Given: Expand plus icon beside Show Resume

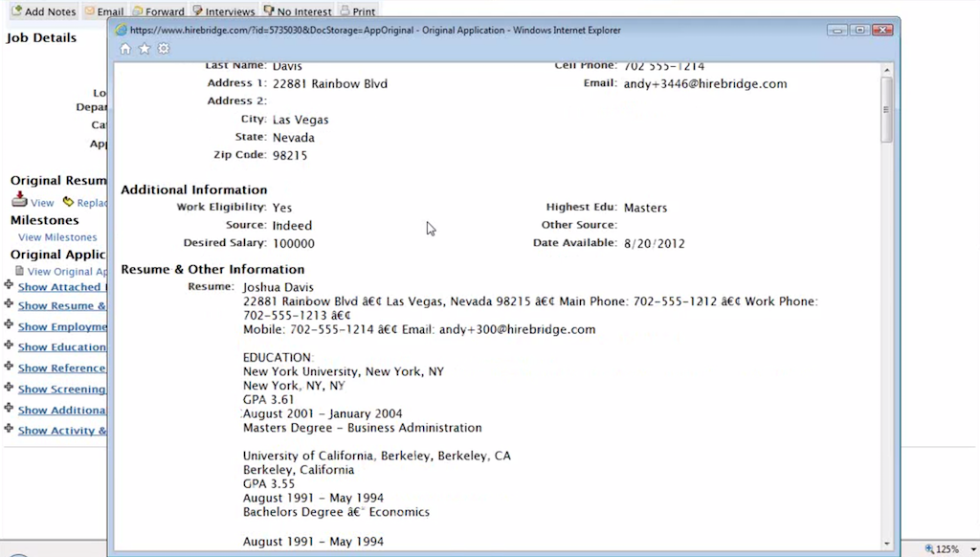Looking at the screenshot, I should point(9,303).
